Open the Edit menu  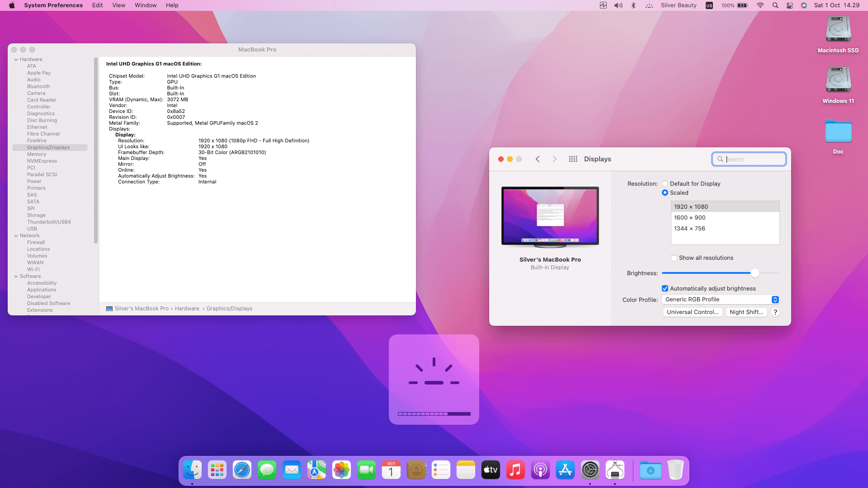pos(98,5)
